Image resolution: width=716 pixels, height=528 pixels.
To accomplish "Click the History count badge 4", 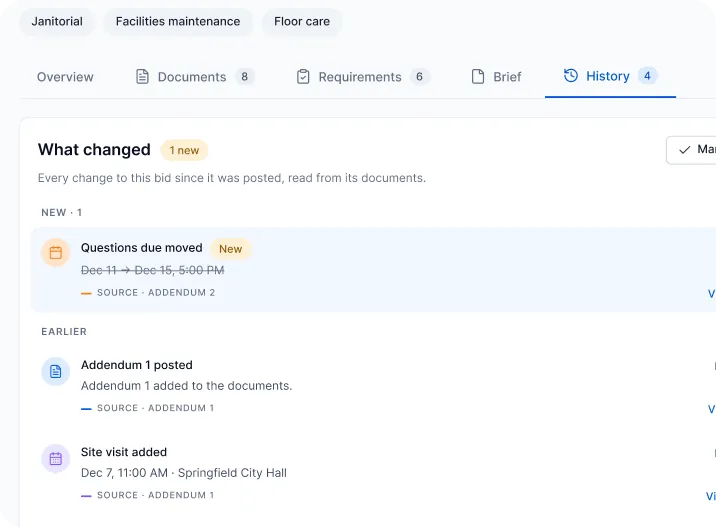I will click(648, 76).
